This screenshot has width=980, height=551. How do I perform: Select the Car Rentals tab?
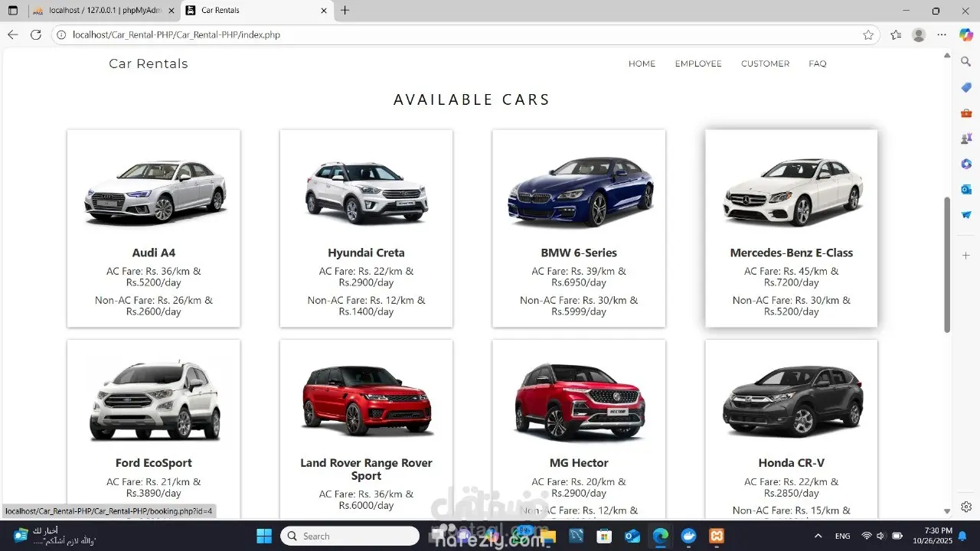click(x=257, y=11)
